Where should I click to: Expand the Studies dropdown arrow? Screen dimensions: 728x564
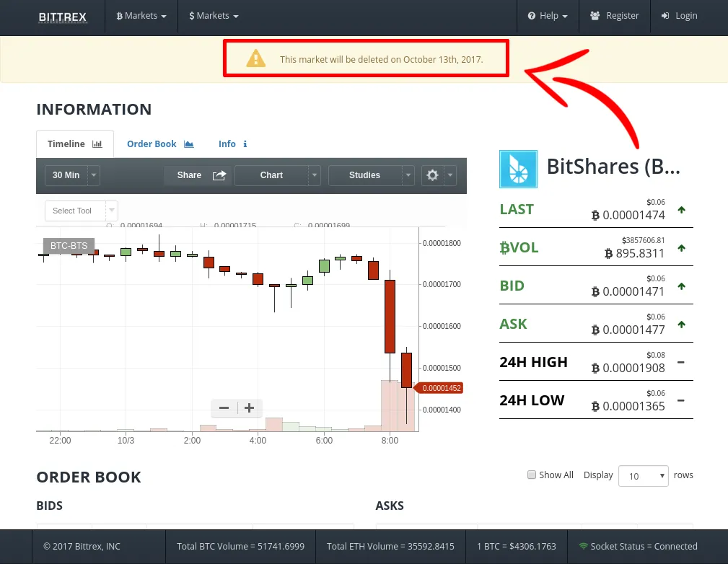(408, 175)
